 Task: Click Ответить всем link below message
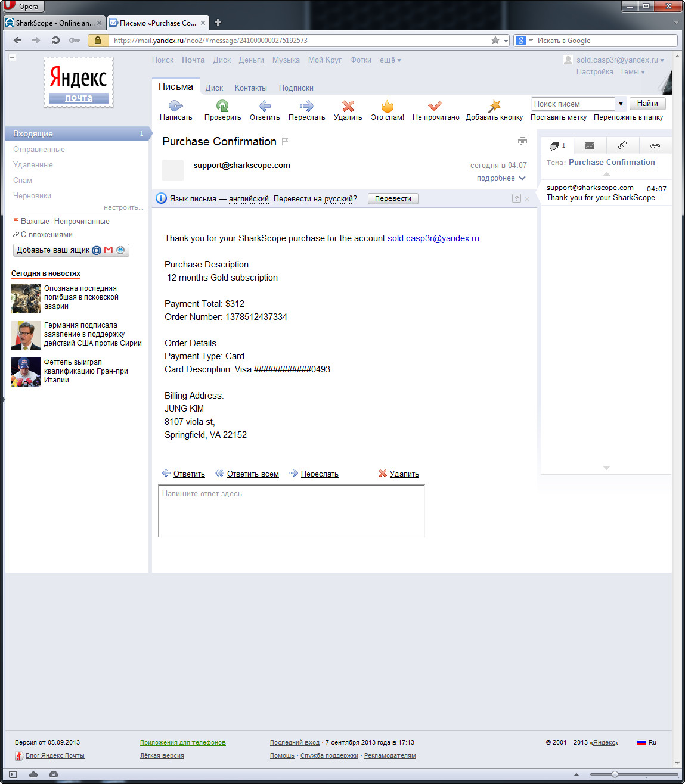click(x=253, y=474)
